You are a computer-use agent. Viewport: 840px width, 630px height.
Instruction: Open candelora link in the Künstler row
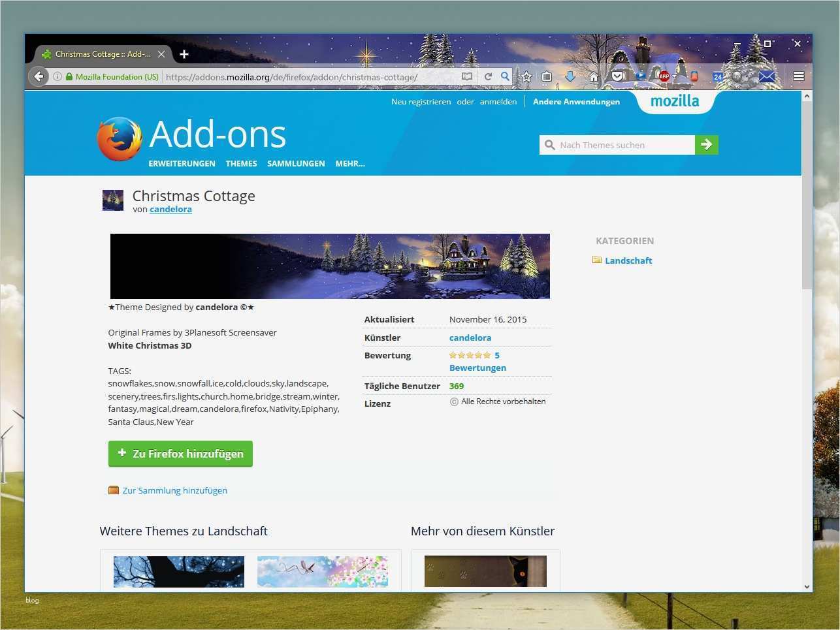(470, 338)
